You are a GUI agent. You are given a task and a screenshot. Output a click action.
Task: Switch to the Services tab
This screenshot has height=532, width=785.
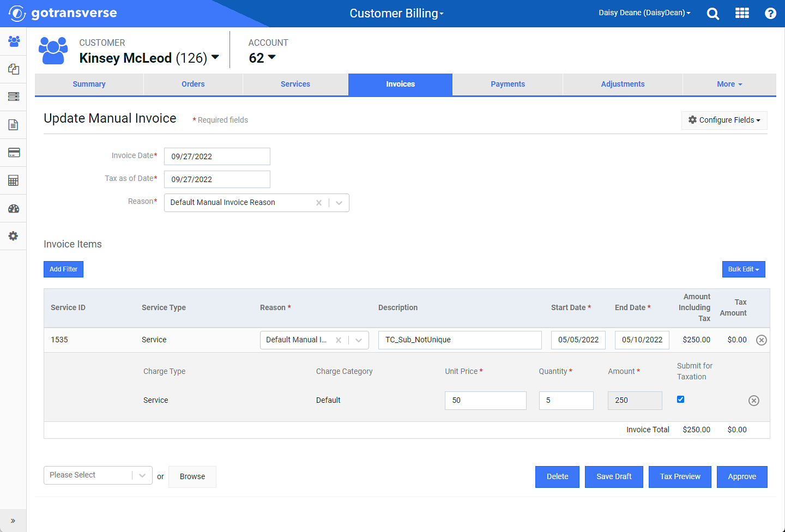[295, 84]
